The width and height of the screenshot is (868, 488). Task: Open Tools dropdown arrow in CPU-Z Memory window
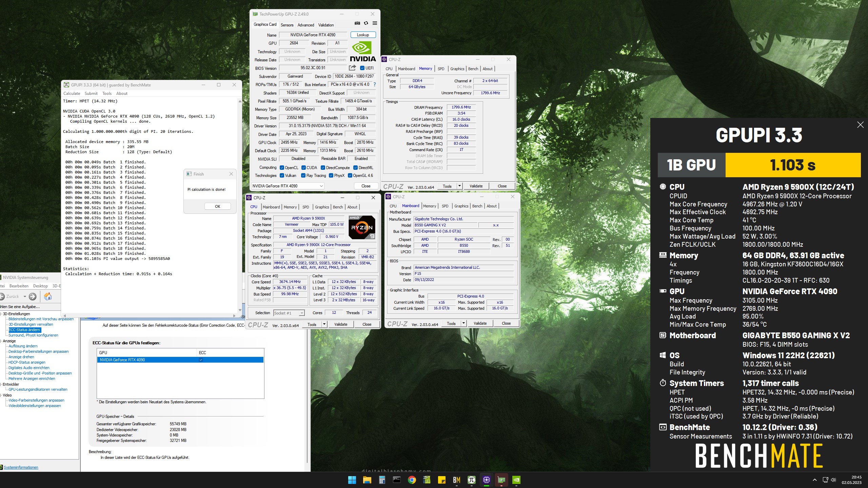pyautogui.click(x=459, y=186)
